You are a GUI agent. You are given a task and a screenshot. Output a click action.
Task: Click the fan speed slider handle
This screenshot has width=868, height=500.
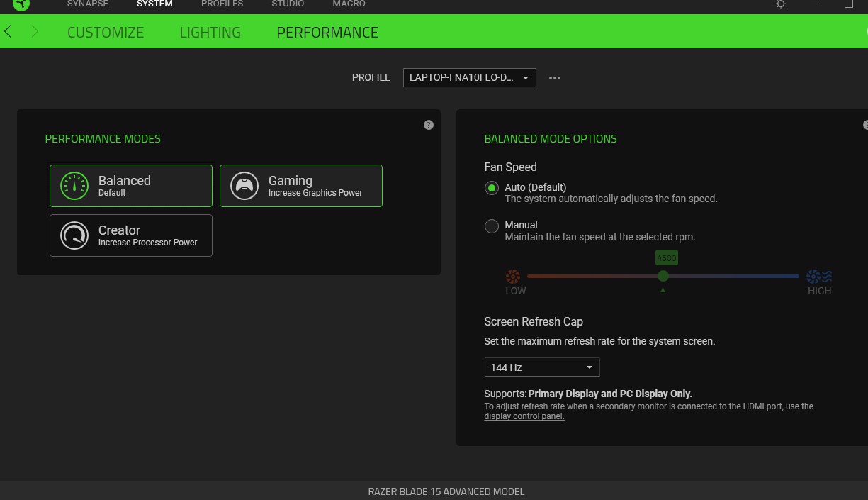click(663, 276)
